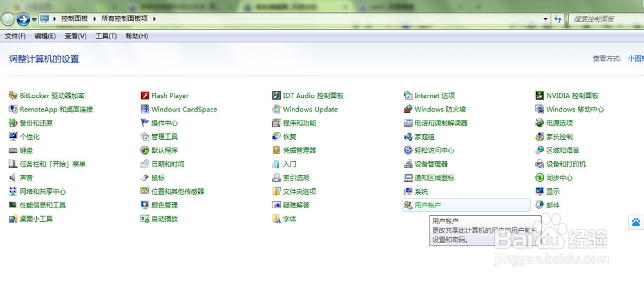The height and width of the screenshot is (281, 644).
Task: Click 位置和其他传感器 link
Action: tap(178, 191)
